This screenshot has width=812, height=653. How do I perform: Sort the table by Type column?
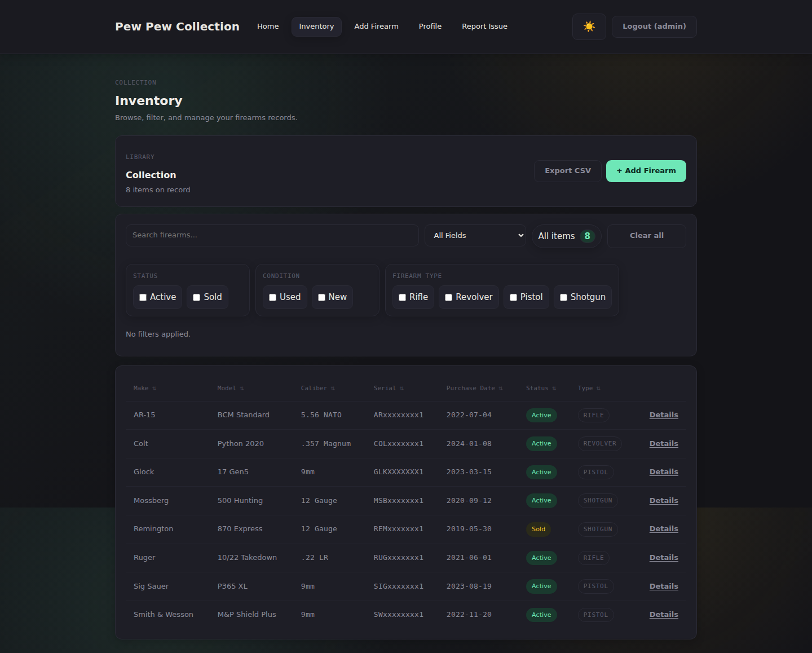tap(588, 388)
